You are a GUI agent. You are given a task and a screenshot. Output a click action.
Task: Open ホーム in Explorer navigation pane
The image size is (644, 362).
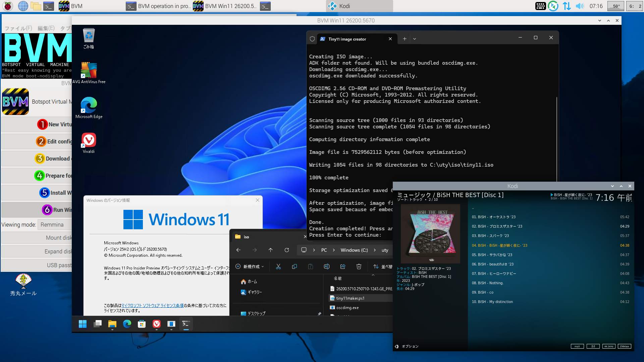(x=249, y=282)
